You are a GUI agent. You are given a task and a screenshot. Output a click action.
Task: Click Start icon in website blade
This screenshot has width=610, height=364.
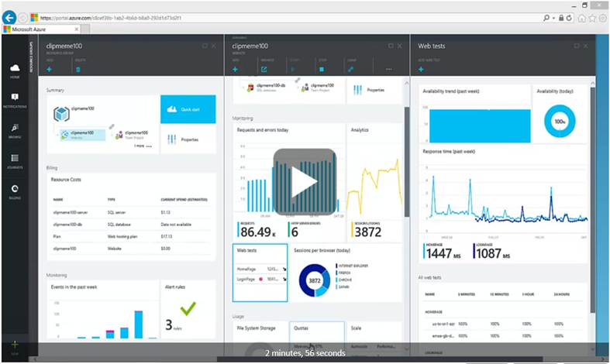293,69
